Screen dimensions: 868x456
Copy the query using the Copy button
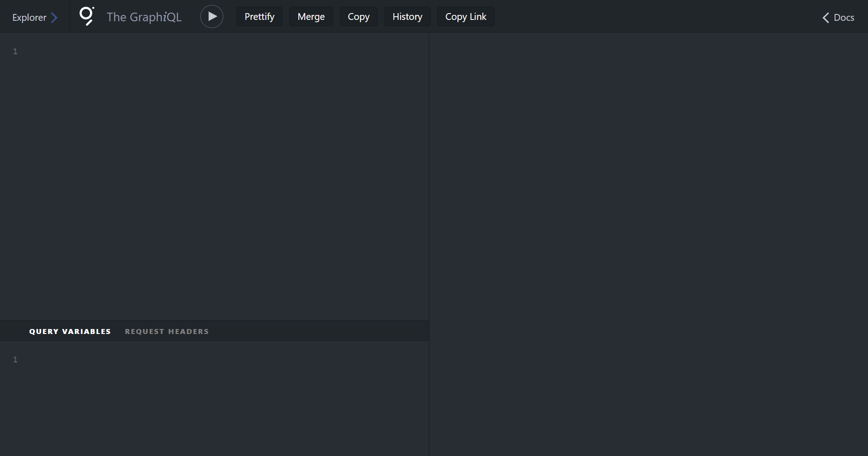pos(359,17)
